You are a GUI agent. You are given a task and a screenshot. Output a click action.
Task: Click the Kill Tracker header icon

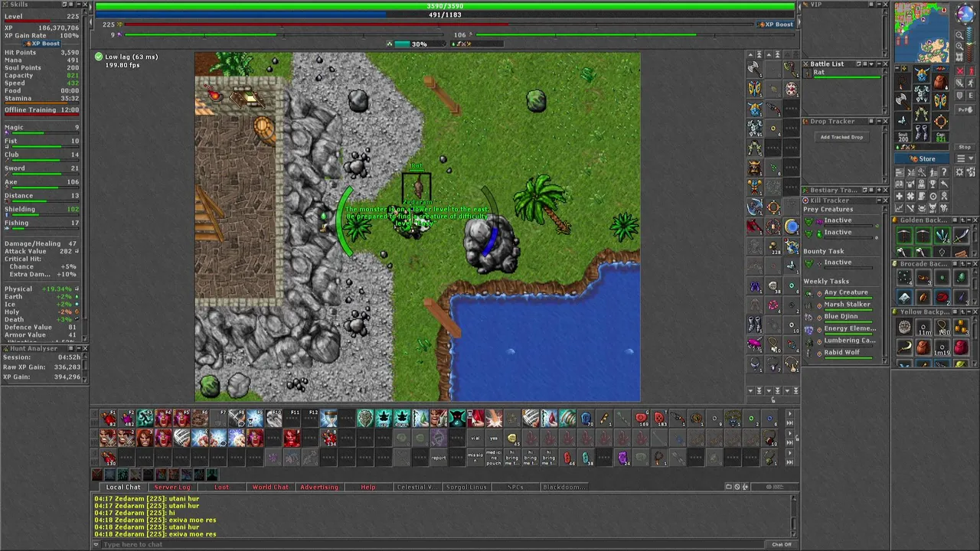tap(806, 201)
